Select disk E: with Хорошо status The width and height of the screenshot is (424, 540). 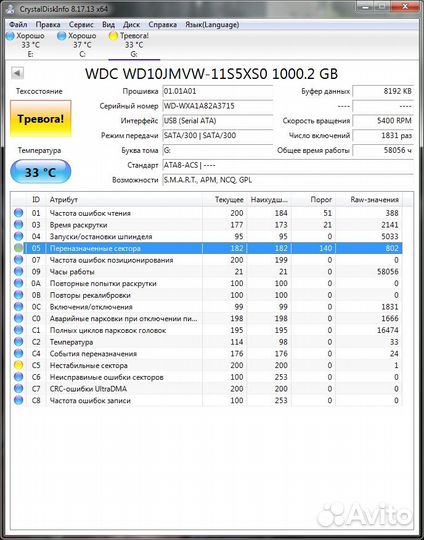point(26,45)
